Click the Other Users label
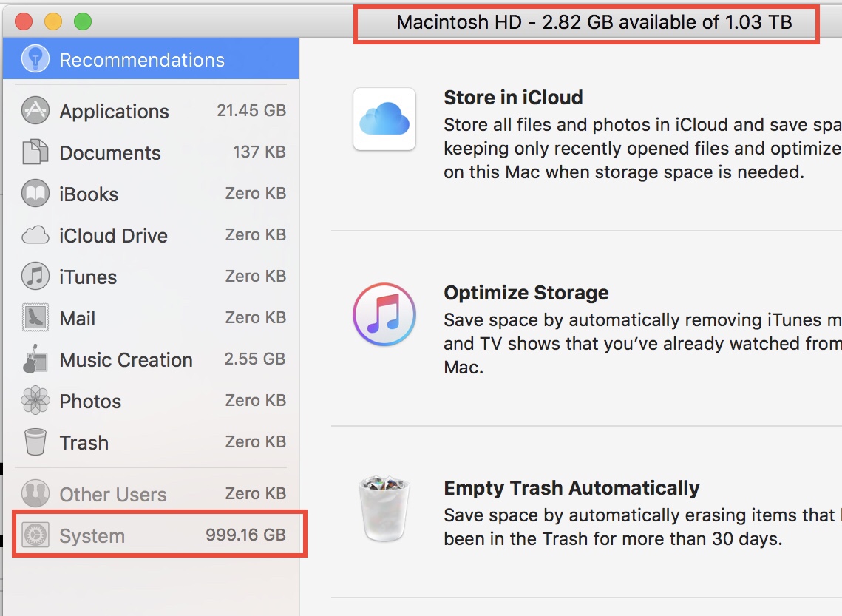This screenshot has height=616, width=842. (x=113, y=494)
